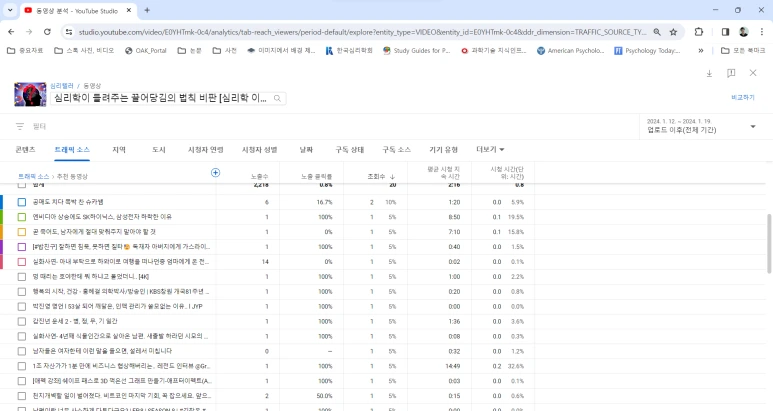Open the 기기 유형 tab
Image resolution: width=773 pixels, height=411 pixels.
point(443,149)
